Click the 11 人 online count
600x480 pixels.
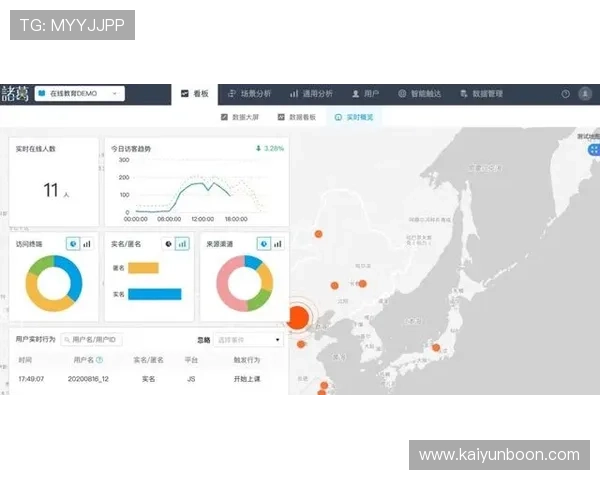pos(55,191)
